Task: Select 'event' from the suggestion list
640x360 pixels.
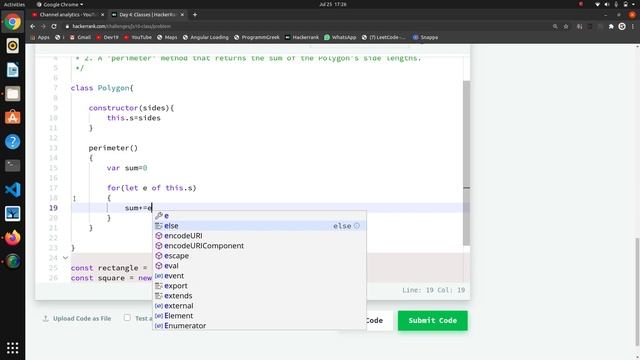Action: (259, 276)
